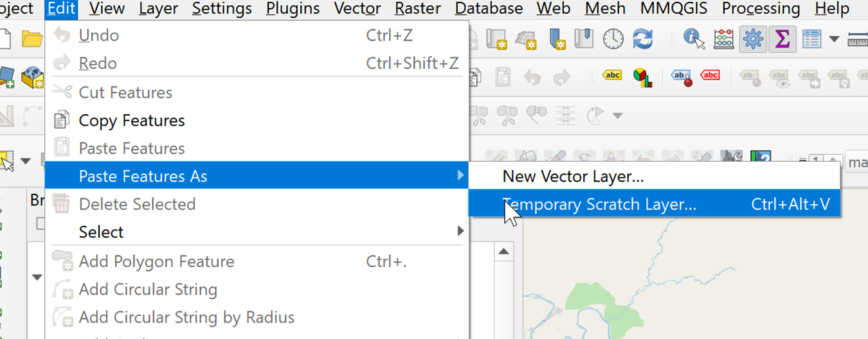868x339 pixels.
Task: Open the Layer Diagram Options icon
Action: click(x=642, y=77)
